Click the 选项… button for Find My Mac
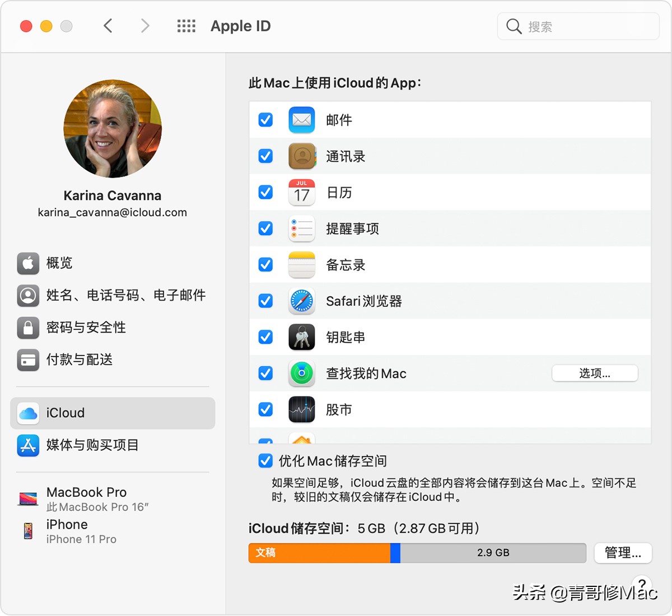 (x=595, y=373)
